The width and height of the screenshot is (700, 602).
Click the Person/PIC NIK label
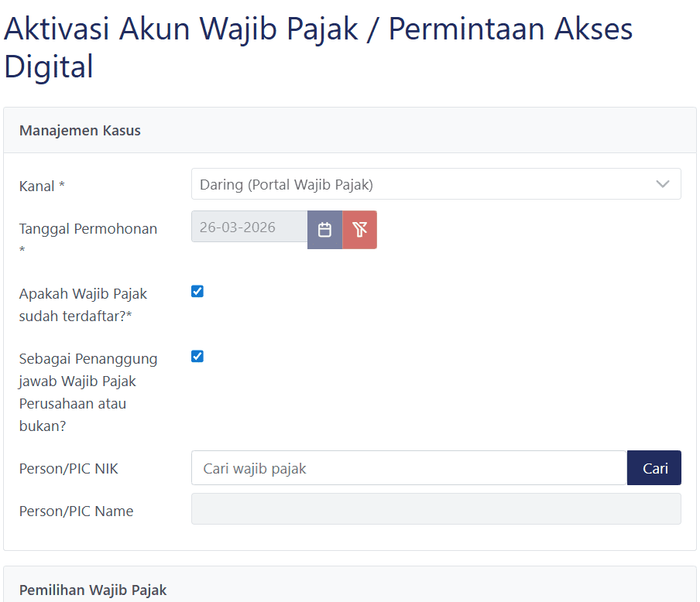coord(69,468)
